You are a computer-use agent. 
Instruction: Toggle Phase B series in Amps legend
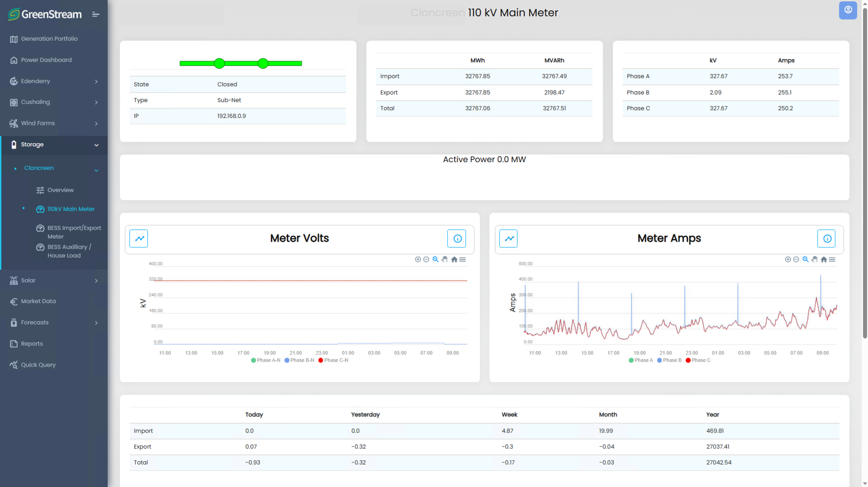(669, 360)
